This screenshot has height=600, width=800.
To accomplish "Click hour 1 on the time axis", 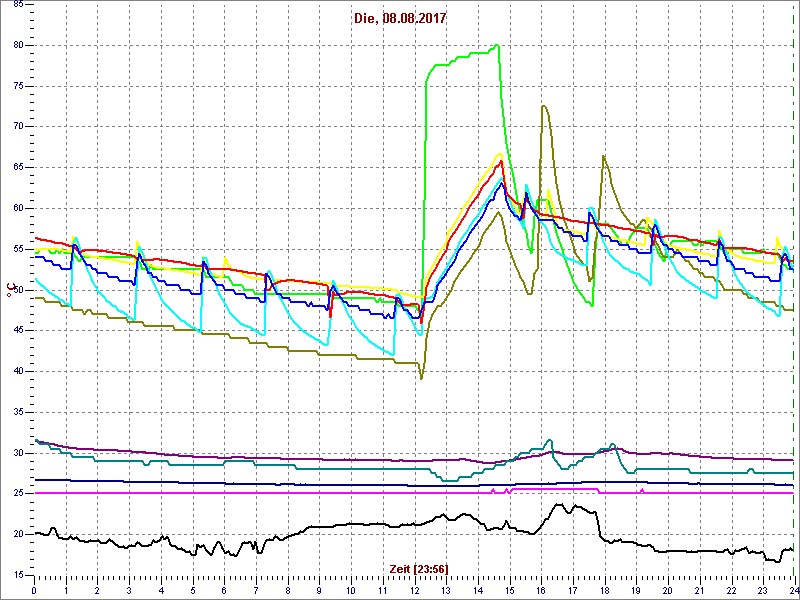I will pyautogui.click(x=66, y=590).
